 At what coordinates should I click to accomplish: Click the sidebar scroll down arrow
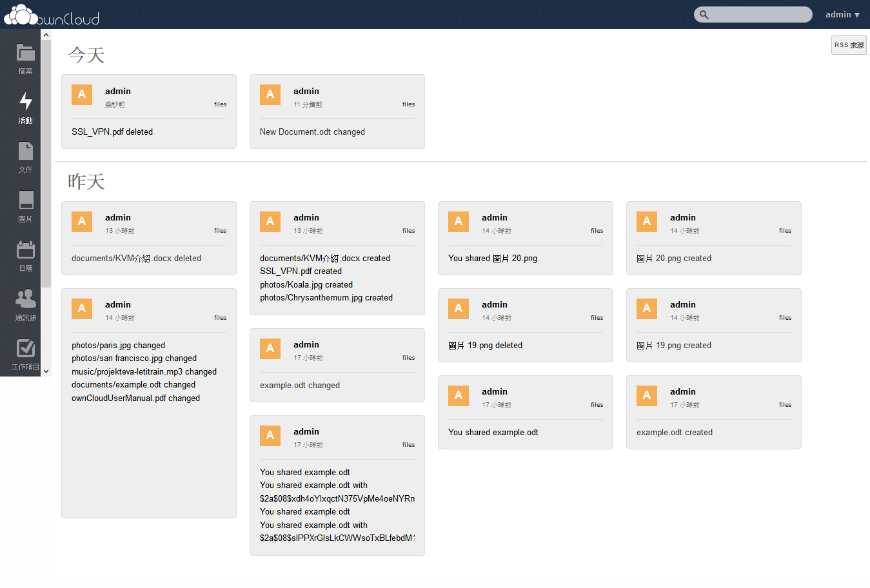tap(46, 371)
